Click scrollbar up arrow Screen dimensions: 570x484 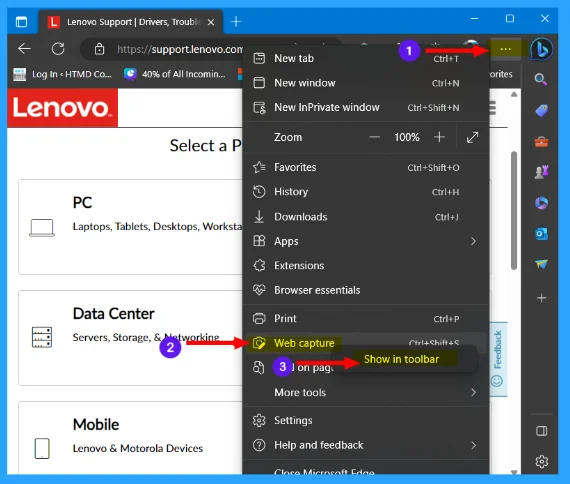coord(514,95)
